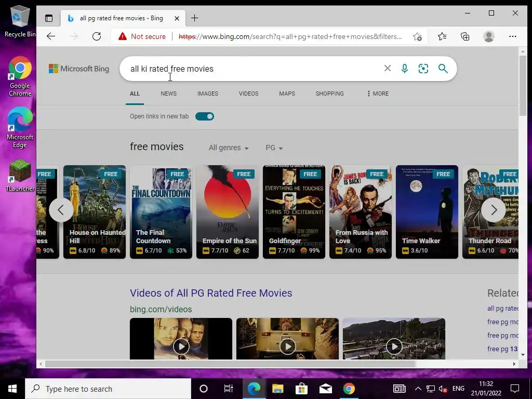
Task: Open visual search camera icon
Action: (x=423, y=69)
